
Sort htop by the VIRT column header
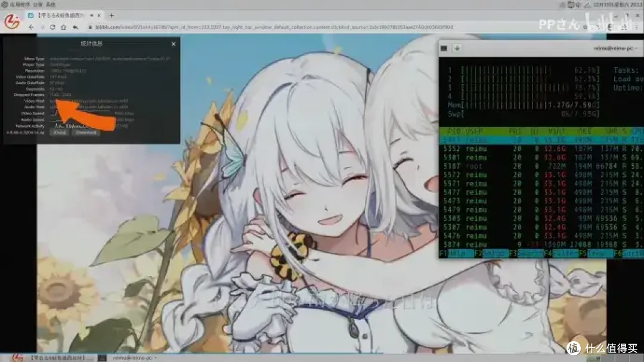pos(556,131)
